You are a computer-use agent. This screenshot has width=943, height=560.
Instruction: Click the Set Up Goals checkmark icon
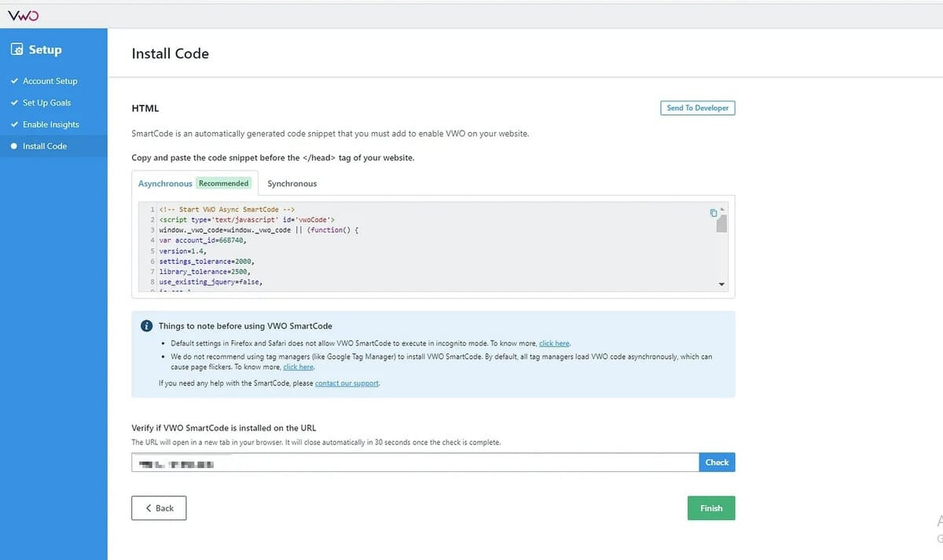pos(14,103)
